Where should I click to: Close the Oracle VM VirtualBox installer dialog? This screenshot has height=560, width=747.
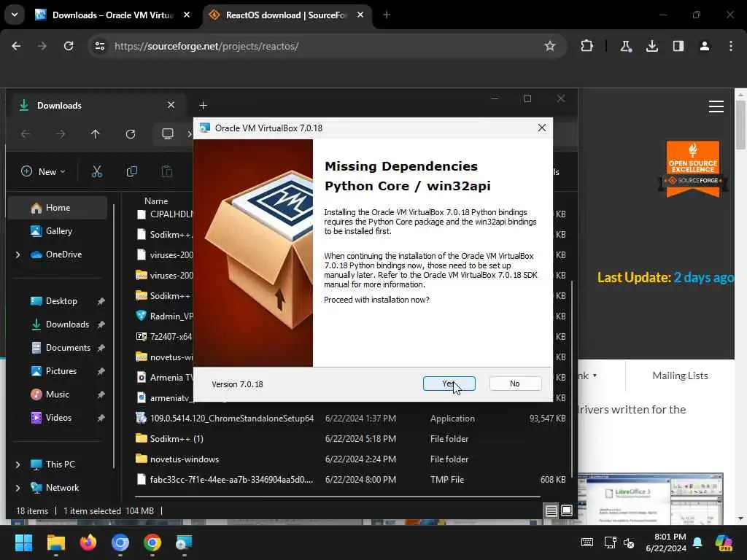pos(542,128)
